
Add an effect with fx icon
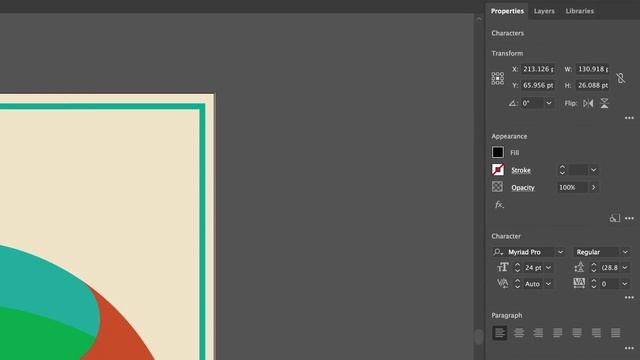pos(499,205)
